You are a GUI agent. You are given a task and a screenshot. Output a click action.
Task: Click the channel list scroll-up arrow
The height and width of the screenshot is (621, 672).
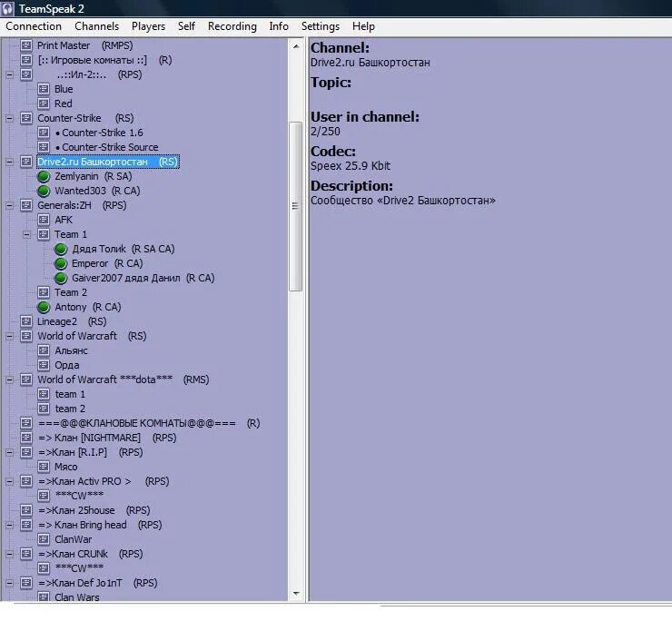tap(296, 46)
